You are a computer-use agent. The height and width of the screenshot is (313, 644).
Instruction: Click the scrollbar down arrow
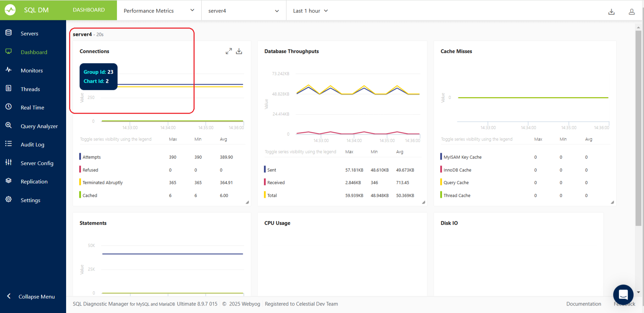(x=639, y=292)
